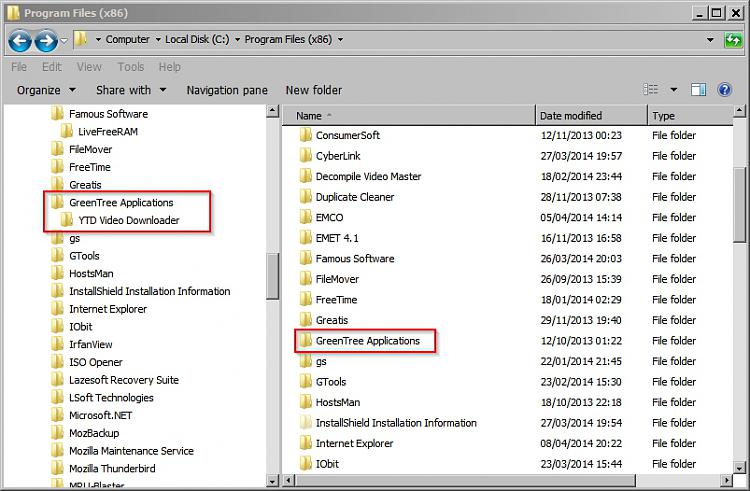The height and width of the screenshot is (491, 750).
Task: Click the date 27/03/2014 19:57
Action: (581, 156)
